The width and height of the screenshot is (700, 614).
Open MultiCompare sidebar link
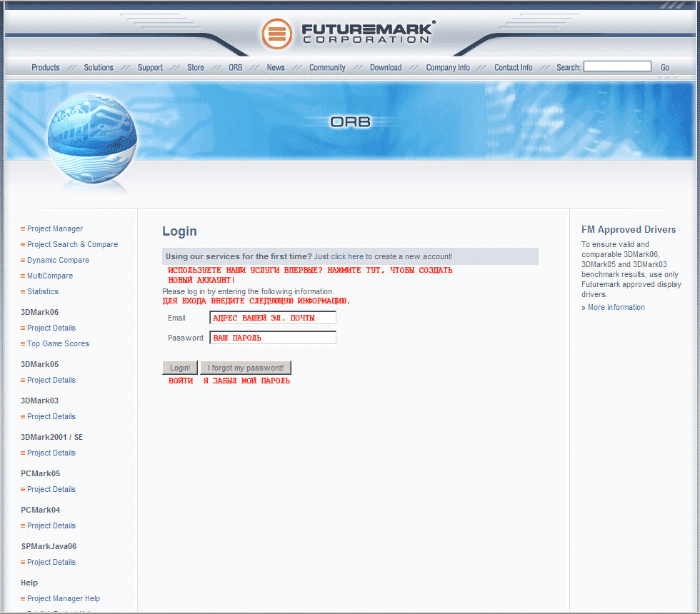click(x=50, y=276)
